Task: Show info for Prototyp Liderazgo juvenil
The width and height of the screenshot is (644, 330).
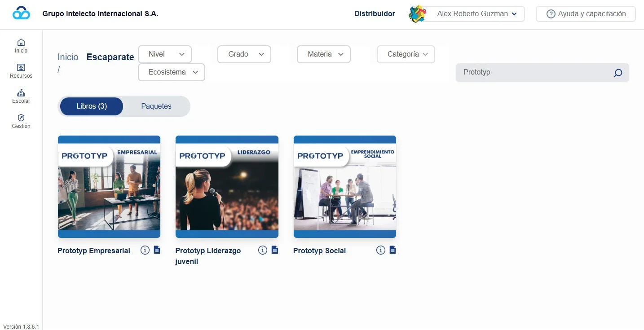Action: (263, 250)
